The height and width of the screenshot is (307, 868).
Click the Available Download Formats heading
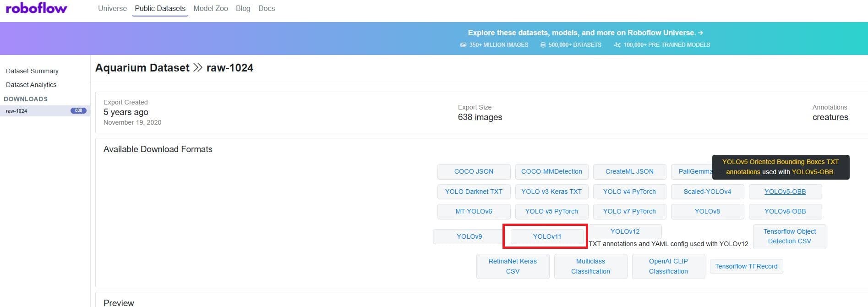click(158, 149)
